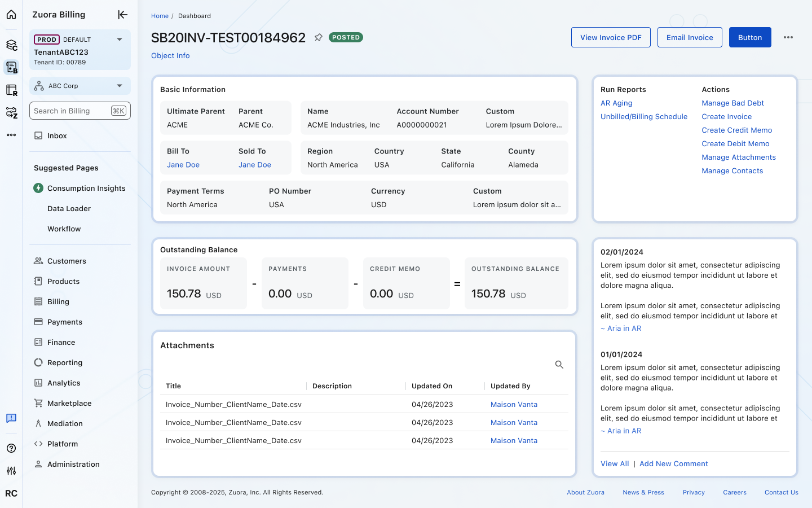
Task: Open the ABC Corp entity dropdown
Action: (119, 86)
